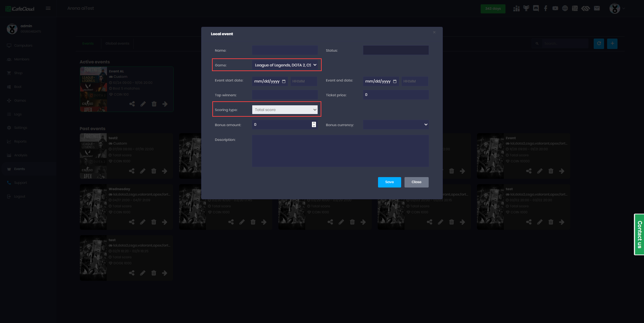644x323 pixels.
Task: Increase the Bonus amount stepper
Action: (x=314, y=123)
